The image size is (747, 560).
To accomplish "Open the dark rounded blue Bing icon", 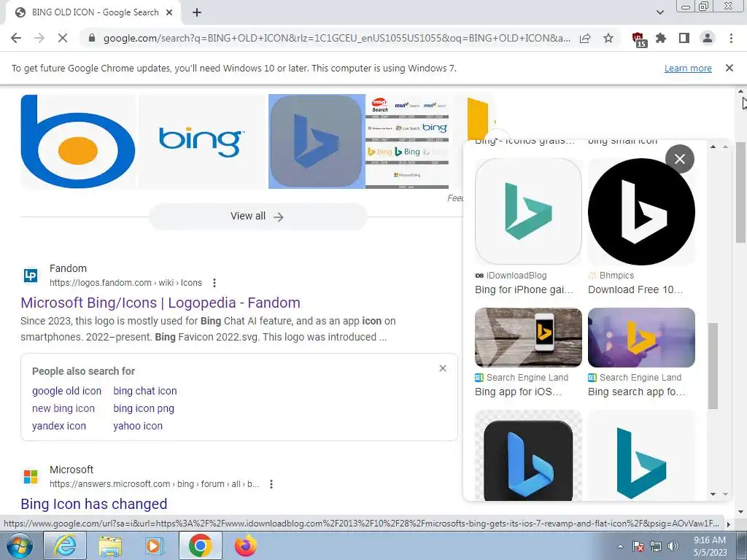I will [x=528, y=456].
